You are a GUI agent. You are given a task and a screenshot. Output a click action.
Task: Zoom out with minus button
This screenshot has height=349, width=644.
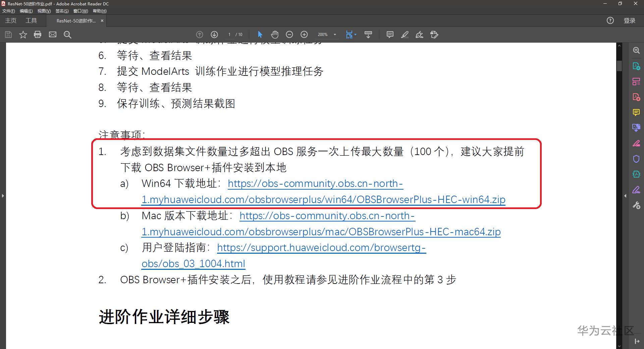(x=289, y=35)
